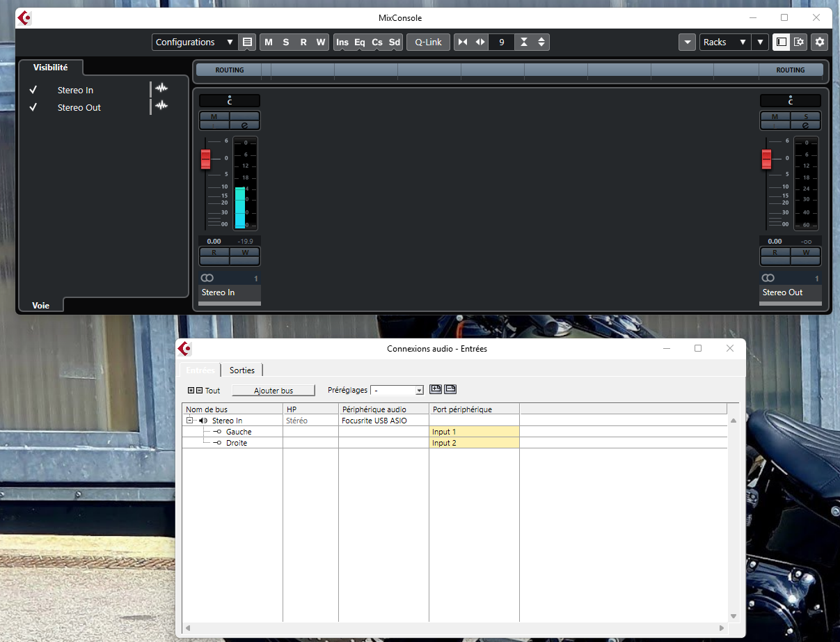Switch to the Sorties tab

[242, 370]
